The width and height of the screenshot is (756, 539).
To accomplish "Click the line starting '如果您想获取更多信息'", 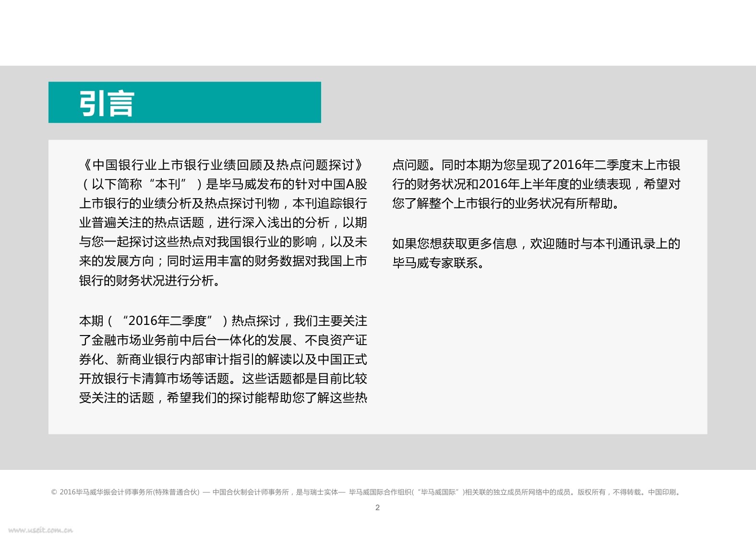I will click(536, 244).
